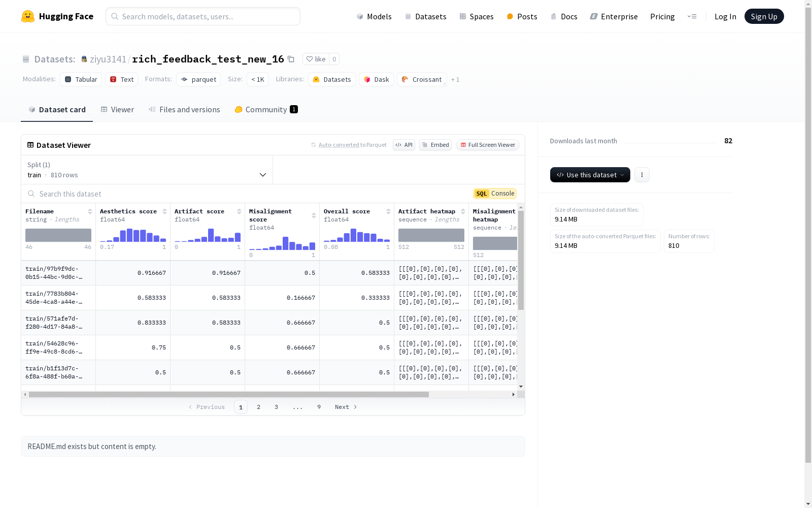
Task: Go to page 2 of dataset
Action: point(259,407)
